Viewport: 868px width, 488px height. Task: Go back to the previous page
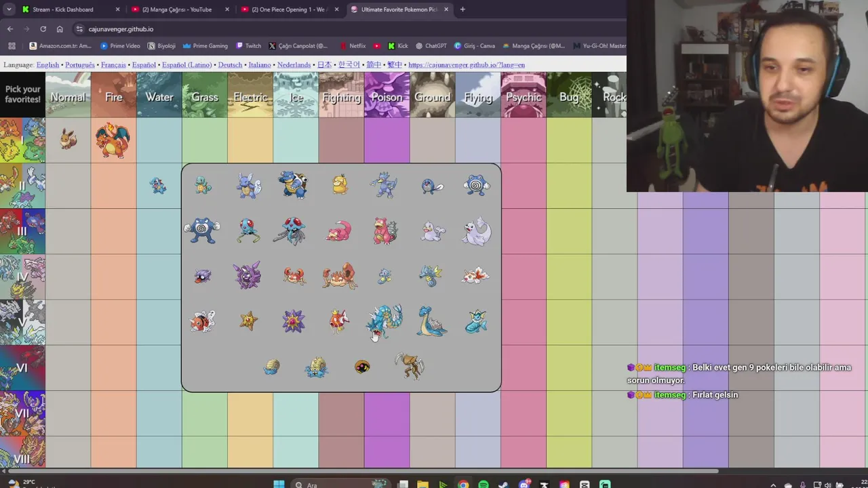point(10,28)
